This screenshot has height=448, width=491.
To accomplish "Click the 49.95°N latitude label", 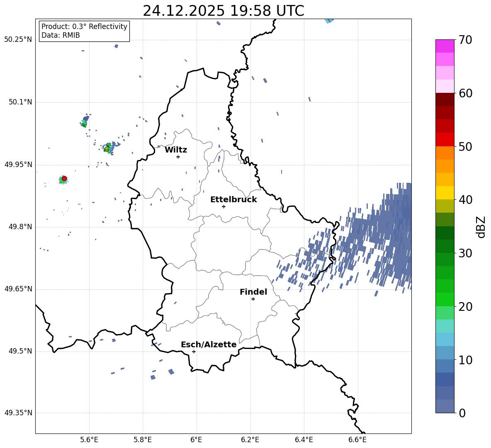I will coord(18,164).
